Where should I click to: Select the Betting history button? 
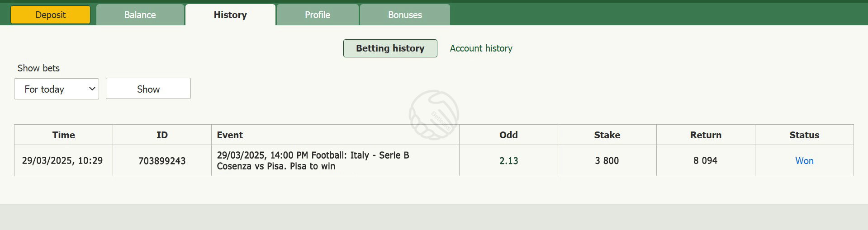pyautogui.click(x=390, y=48)
